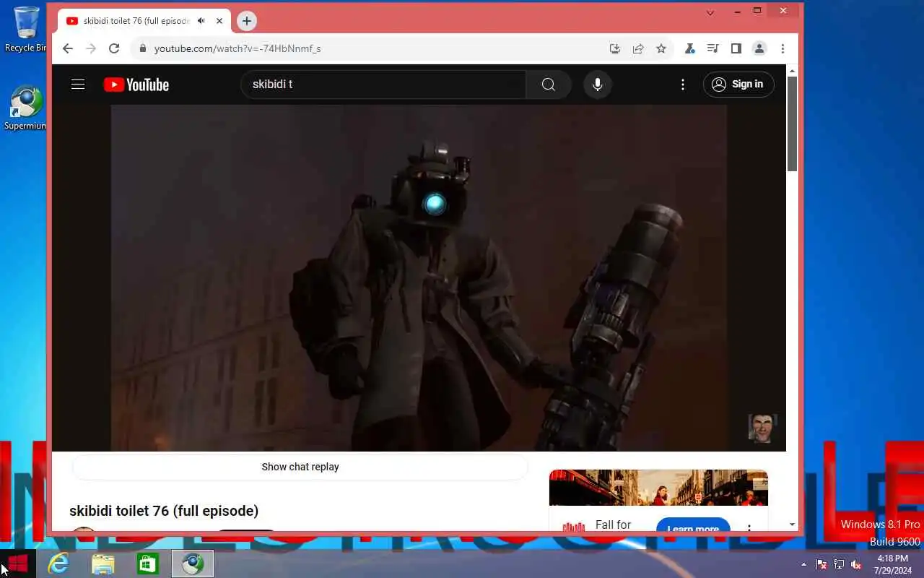The width and height of the screenshot is (924, 578).
Task: Open the Recycle Bin desktop icon
Action: pyautogui.click(x=25, y=29)
